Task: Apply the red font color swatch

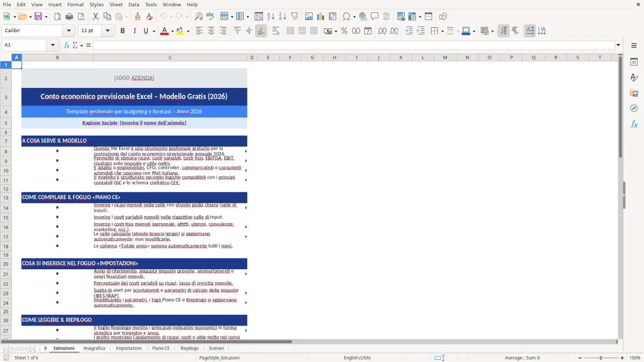Action: [164, 31]
